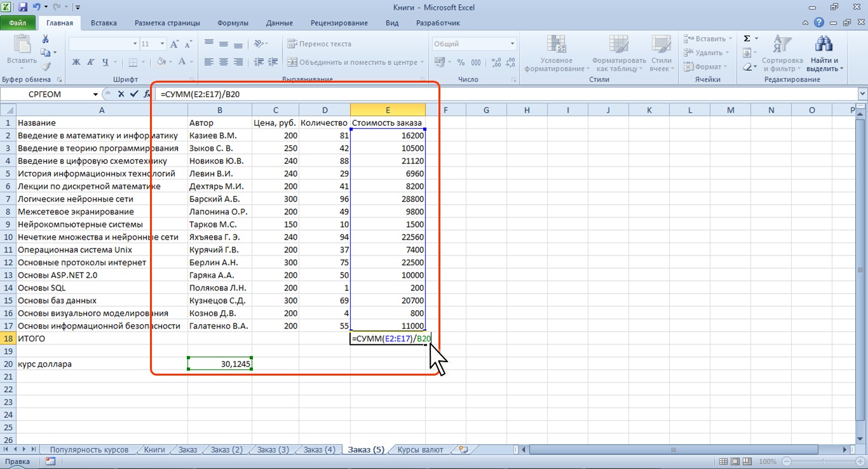Toggle Align Text Left
Image resolution: width=868 pixels, height=469 pixels.
208,62
